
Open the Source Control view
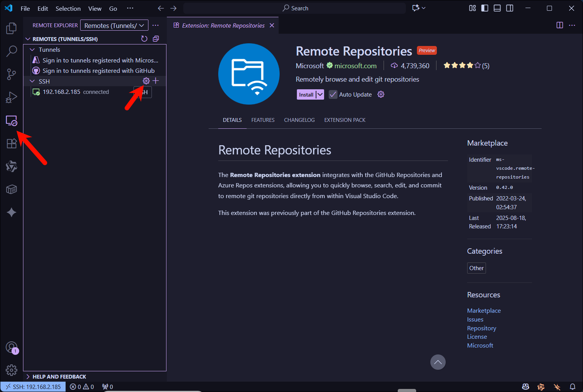point(12,74)
